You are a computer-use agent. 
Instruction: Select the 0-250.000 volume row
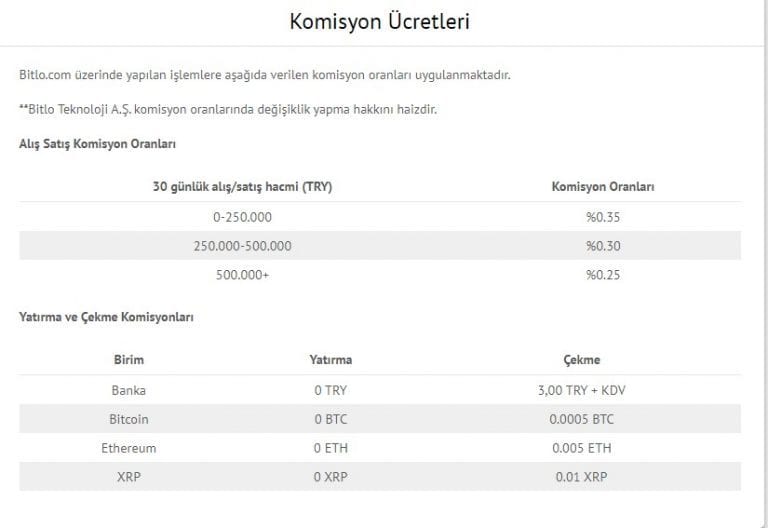[x=380, y=216]
